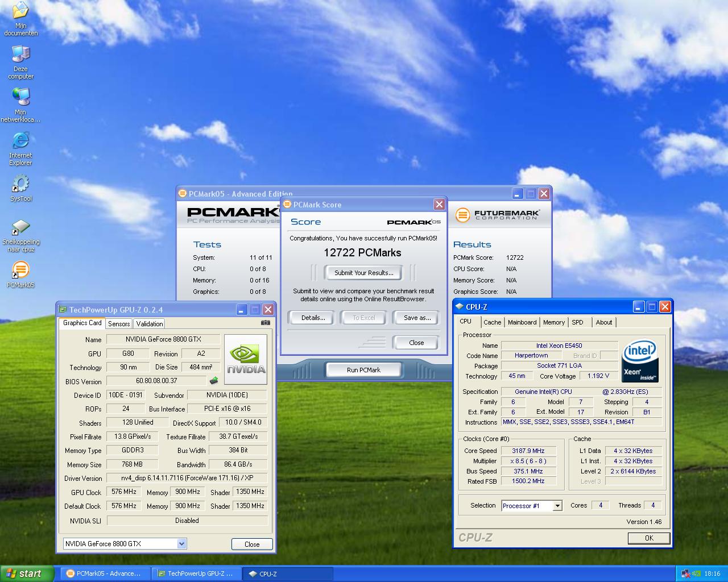
Task: Expand the NVIDIA GeForce 8800 GTX dropdown
Action: click(x=181, y=543)
